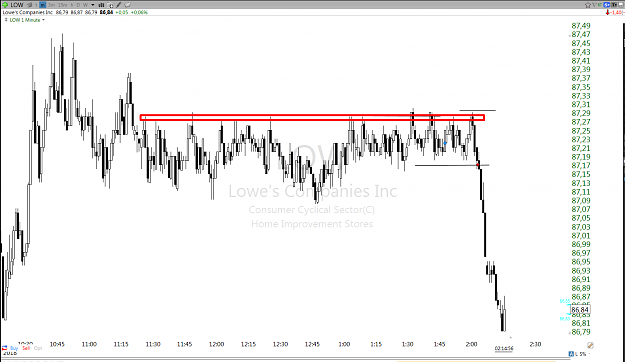The width and height of the screenshot is (625, 362).
Task: Switch to the daily 'D' timeframe
Action: coord(78,5)
